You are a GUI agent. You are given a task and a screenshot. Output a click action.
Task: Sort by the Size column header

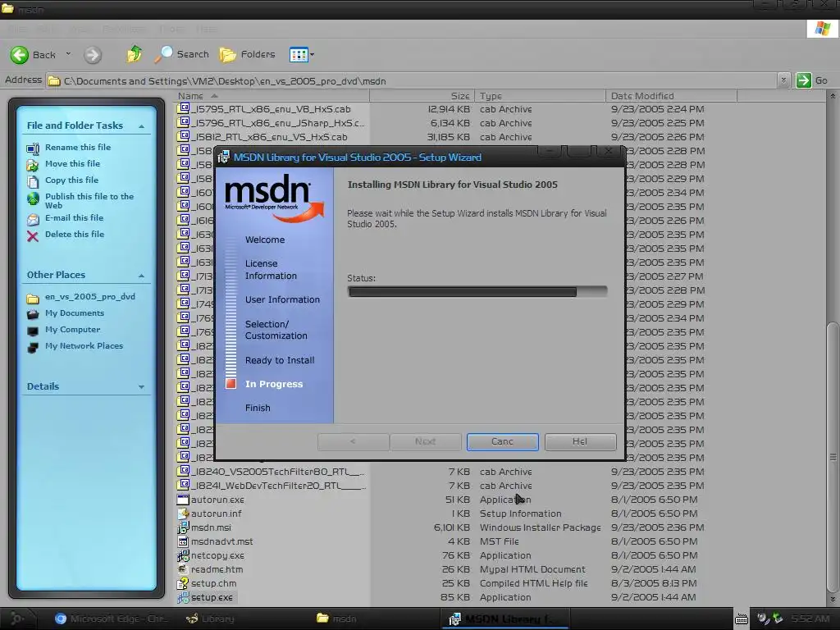coord(422,96)
